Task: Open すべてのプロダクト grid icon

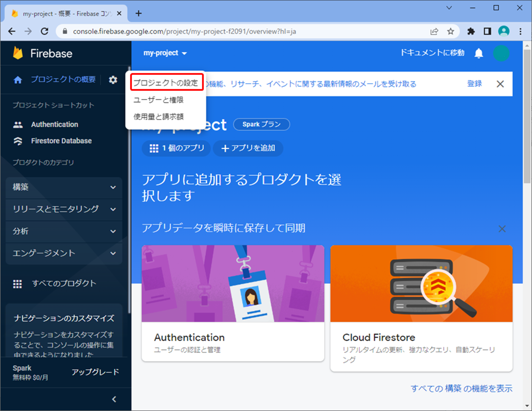Action: click(18, 284)
